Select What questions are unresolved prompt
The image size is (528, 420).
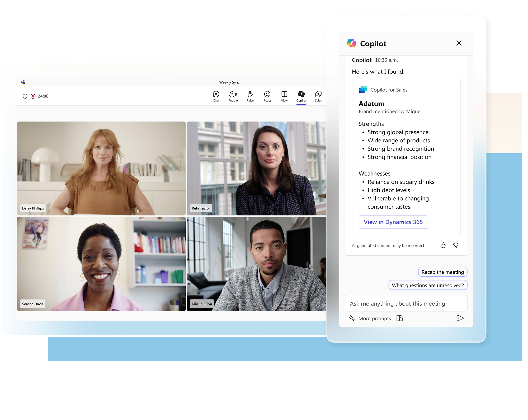tap(428, 285)
